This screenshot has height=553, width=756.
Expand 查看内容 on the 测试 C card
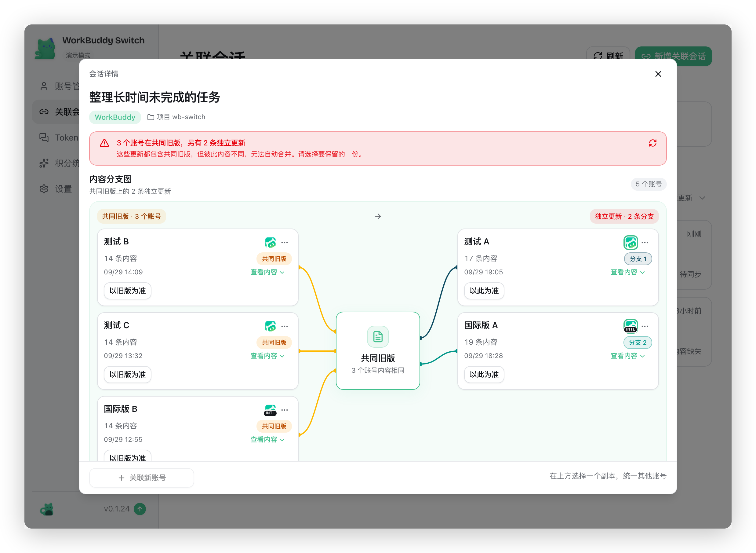(267, 356)
